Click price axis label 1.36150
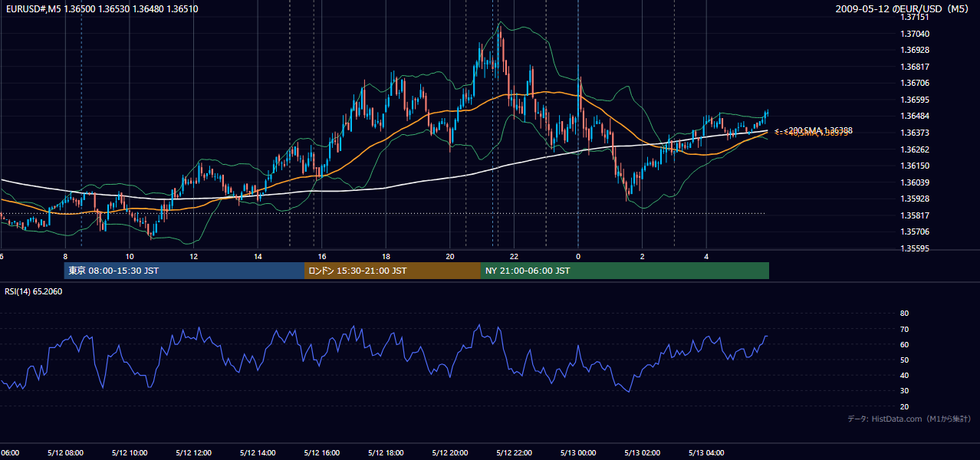Image resolution: width=980 pixels, height=460 pixels. pyautogui.click(x=915, y=166)
